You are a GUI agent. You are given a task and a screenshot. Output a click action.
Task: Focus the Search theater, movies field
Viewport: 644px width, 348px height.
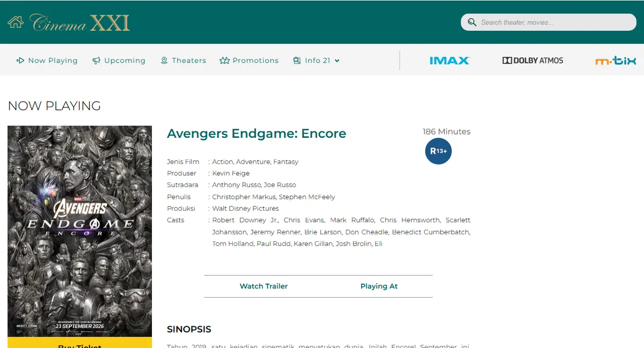548,22
